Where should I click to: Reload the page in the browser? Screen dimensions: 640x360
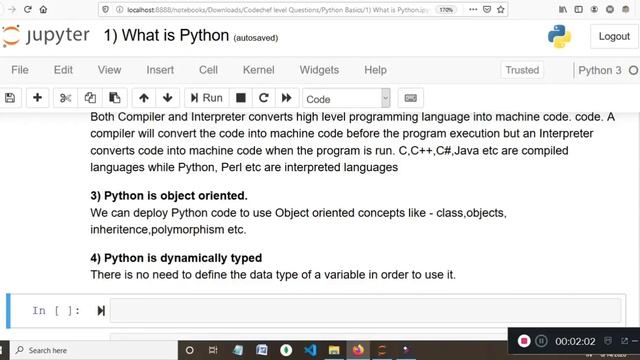point(28,9)
